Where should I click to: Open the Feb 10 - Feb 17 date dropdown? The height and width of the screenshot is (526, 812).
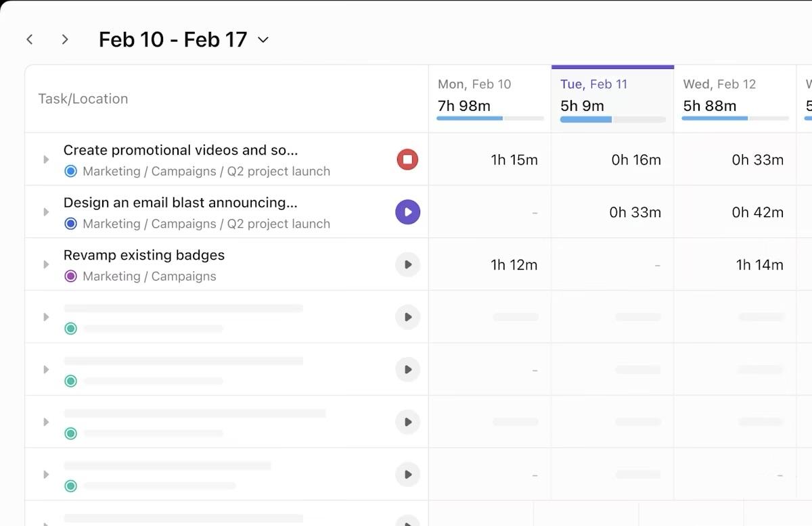tap(263, 39)
